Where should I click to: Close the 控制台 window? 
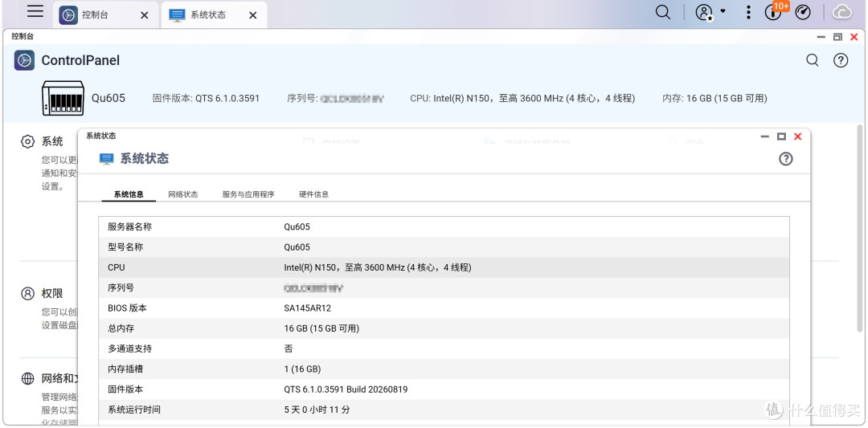click(854, 37)
